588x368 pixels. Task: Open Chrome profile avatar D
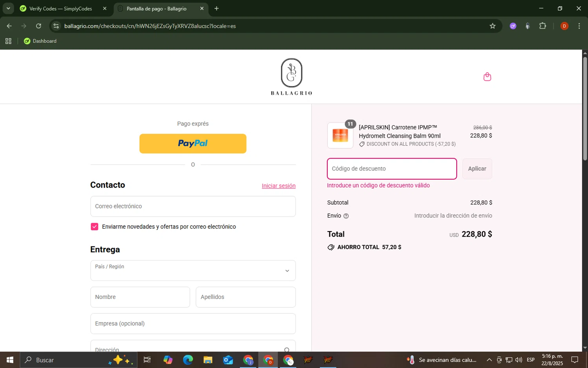tap(564, 26)
